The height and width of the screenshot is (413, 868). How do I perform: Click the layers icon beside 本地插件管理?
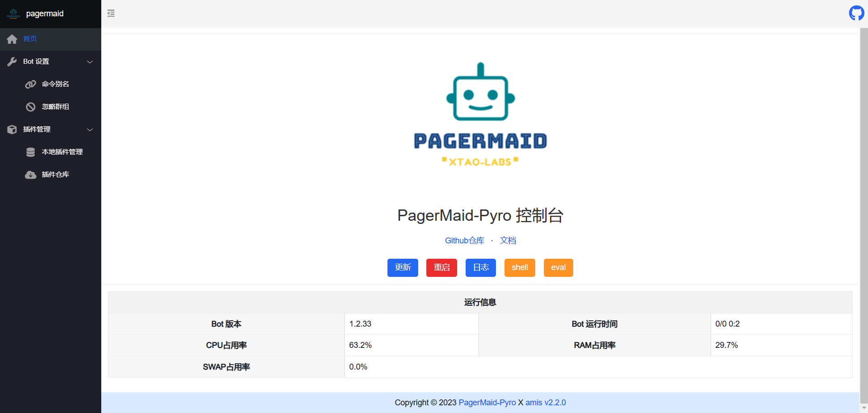point(30,152)
